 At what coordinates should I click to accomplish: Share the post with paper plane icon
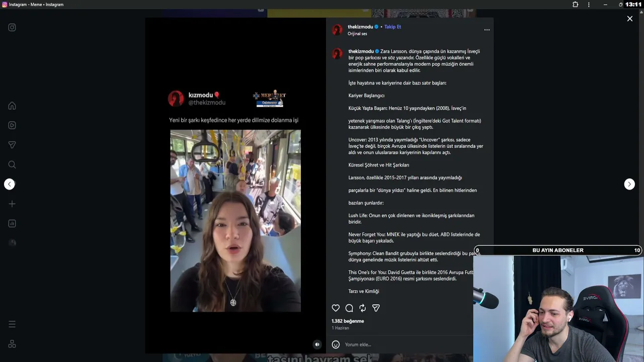(x=376, y=308)
